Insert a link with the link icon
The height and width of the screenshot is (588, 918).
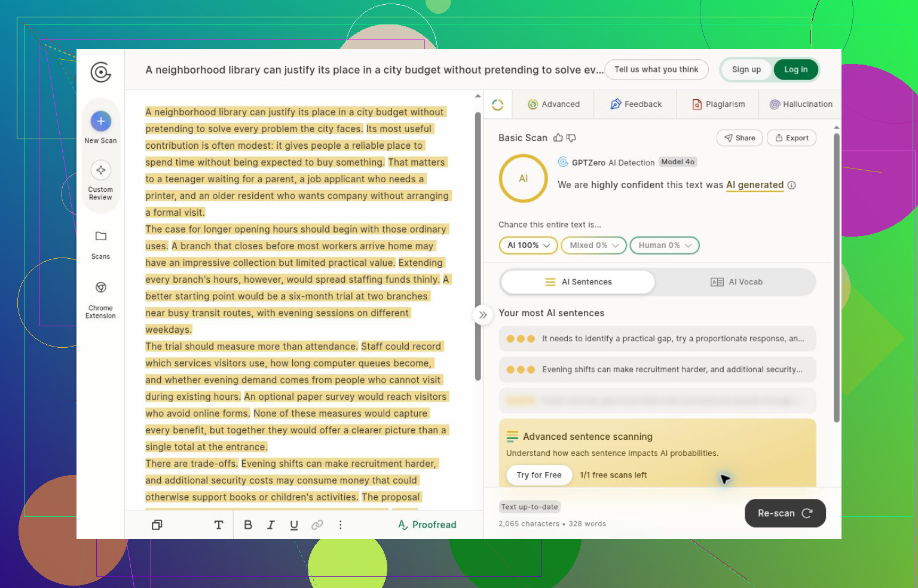(x=317, y=525)
